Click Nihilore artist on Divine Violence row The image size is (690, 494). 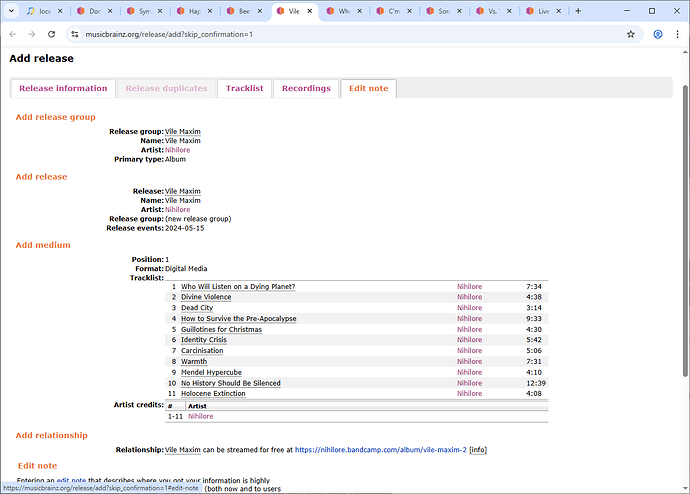[469, 297]
